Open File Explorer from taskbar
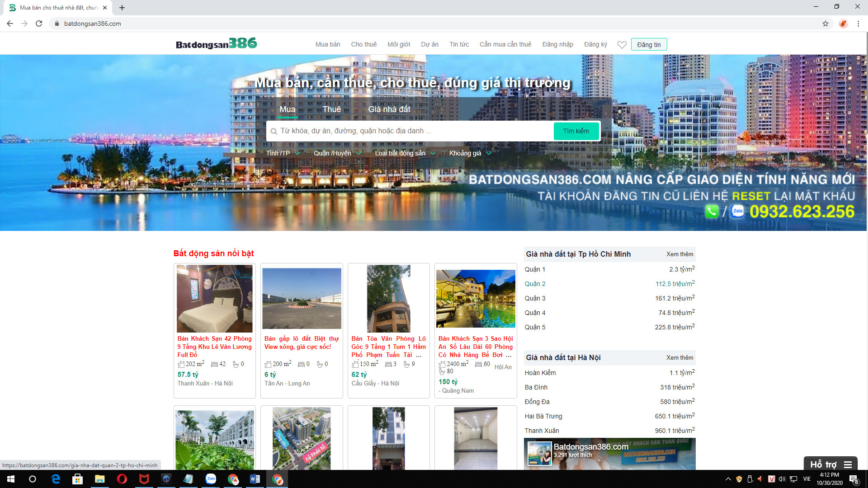868x488 pixels. [x=100, y=479]
